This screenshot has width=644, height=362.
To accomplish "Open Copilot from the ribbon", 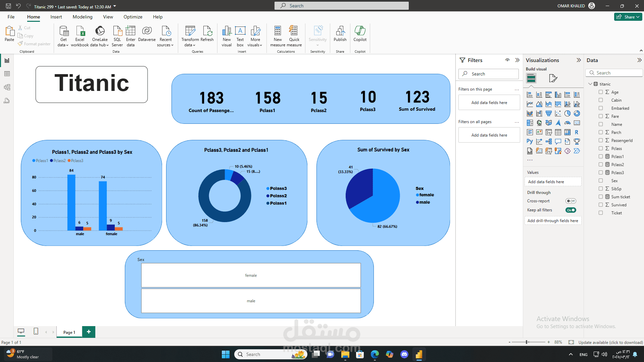I will (360, 34).
